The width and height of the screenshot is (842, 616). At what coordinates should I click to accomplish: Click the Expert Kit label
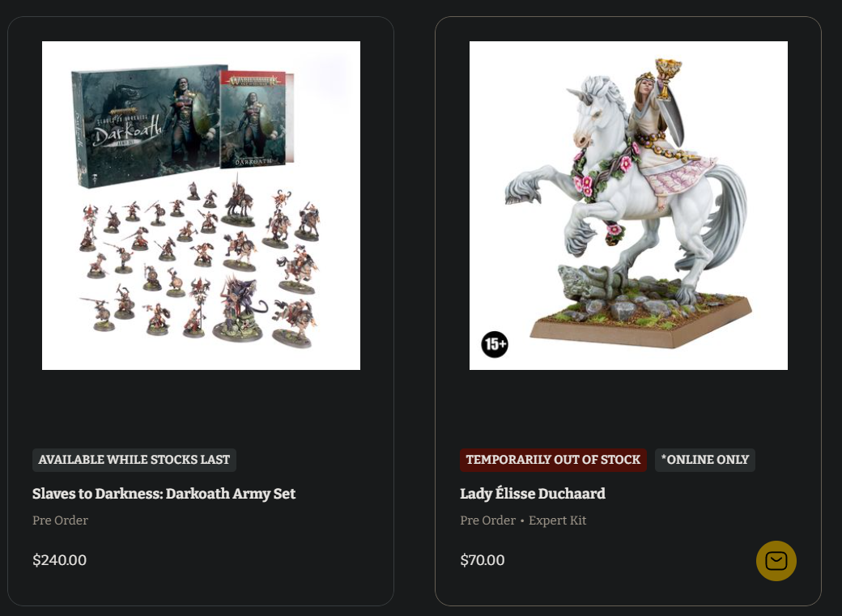click(x=557, y=520)
